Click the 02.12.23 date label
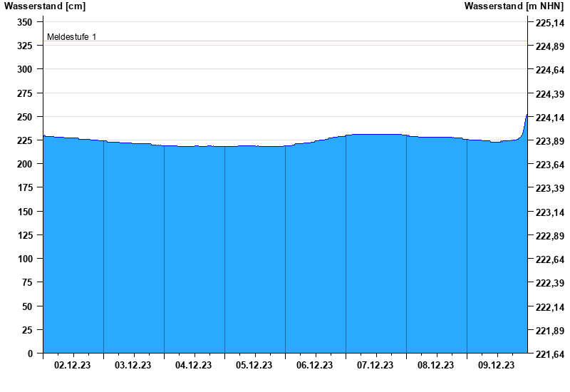 tap(73, 365)
